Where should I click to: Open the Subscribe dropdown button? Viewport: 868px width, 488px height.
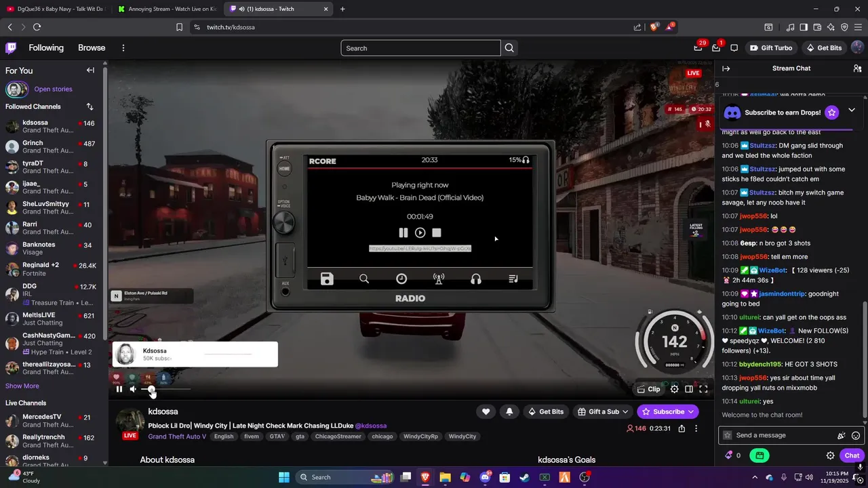(x=668, y=411)
